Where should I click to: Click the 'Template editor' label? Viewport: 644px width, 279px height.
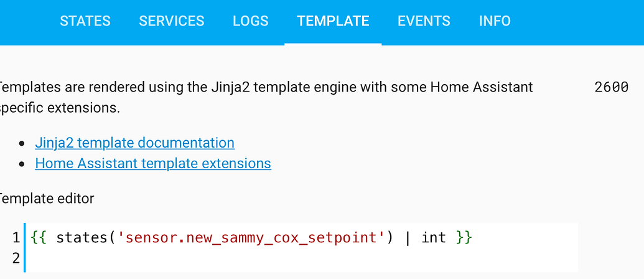47,199
